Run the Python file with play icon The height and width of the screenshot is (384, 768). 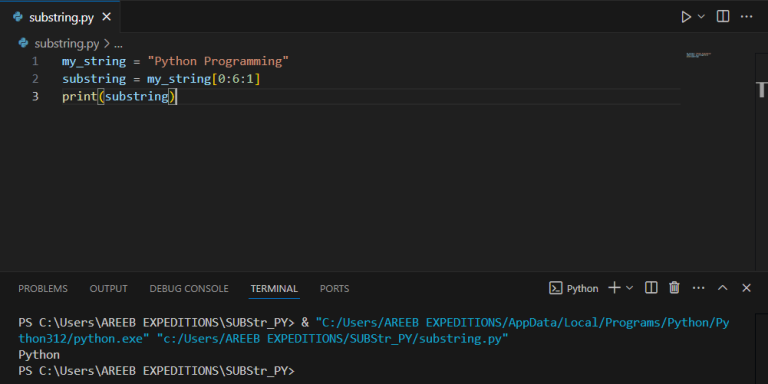pyautogui.click(x=686, y=17)
